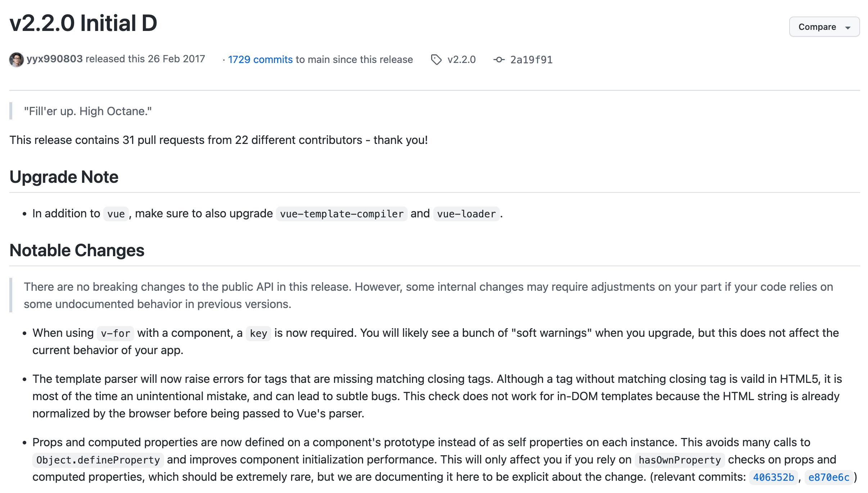Click the Notable Changes heading
This screenshot has width=868, height=493.
click(77, 250)
